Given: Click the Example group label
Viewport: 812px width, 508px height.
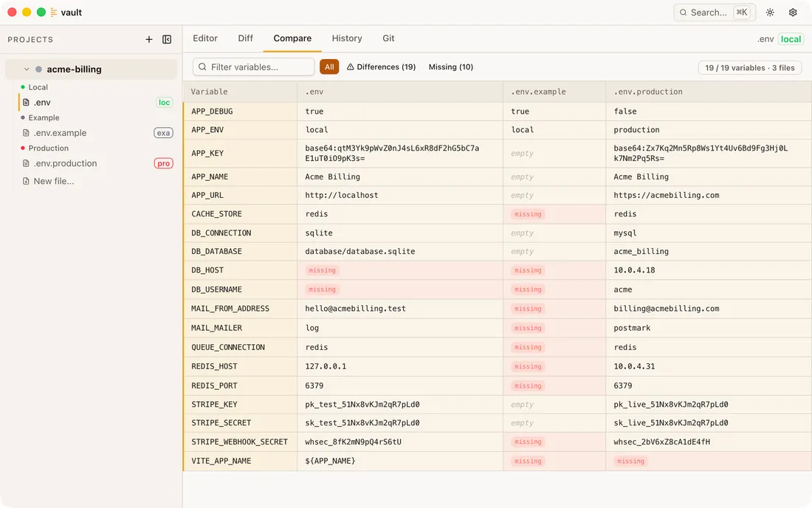Looking at the screenshot, I should (x=44, y=117).
